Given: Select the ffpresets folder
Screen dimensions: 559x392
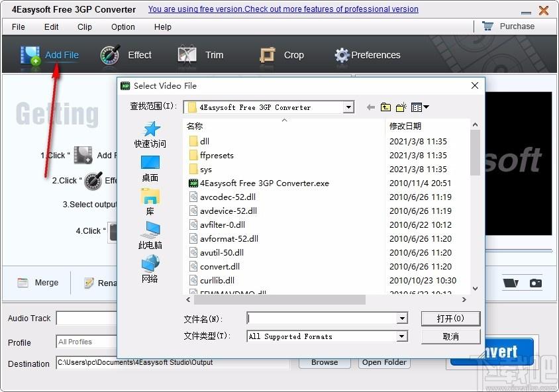Looking at the screenshot, I should click(x=211, y=156).
